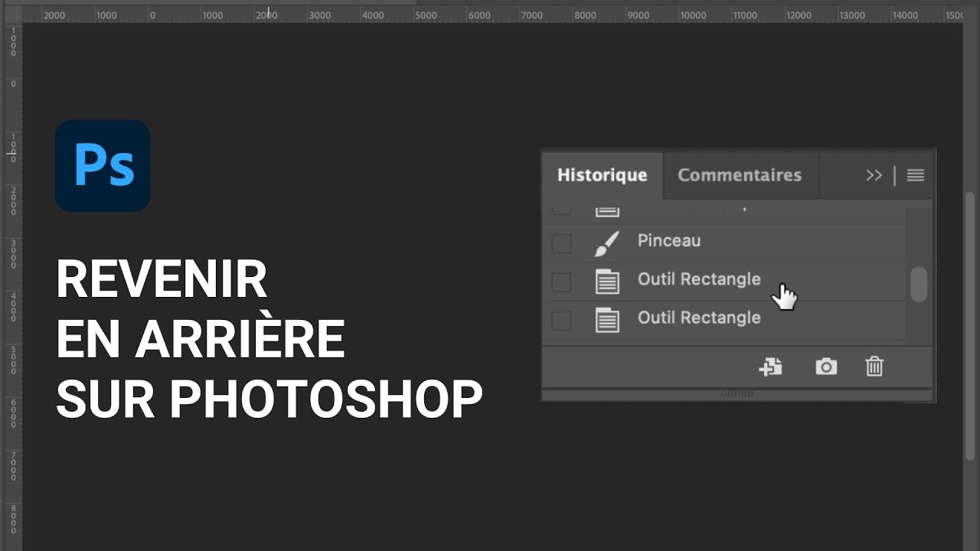Screen dimensions: 980x551
Task: Create a new snapshot with camera icon
Action: pos(826,367)
